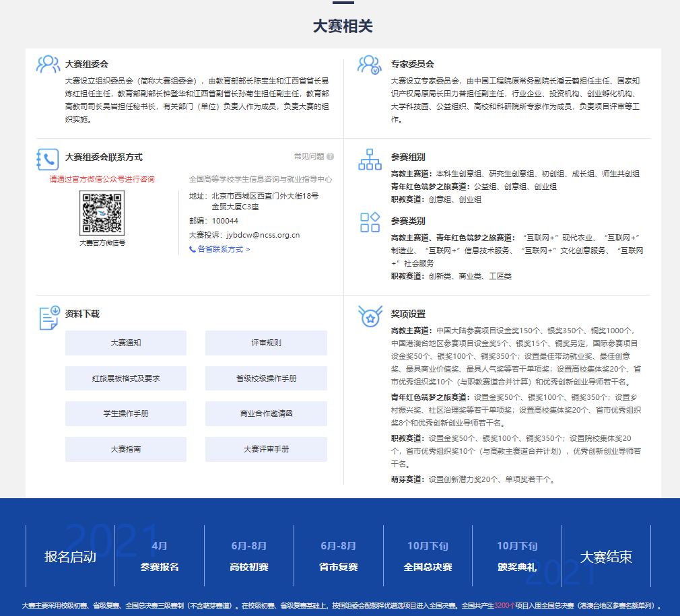Download the 学生操作手册
The image size is (680, 616).
[126, 413]
